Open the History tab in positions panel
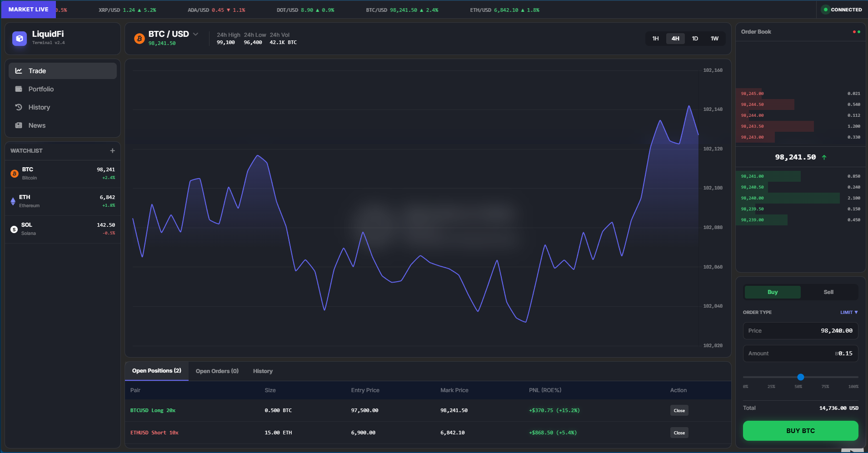Viewport: 868px width, 453px height. click(263, 371)
